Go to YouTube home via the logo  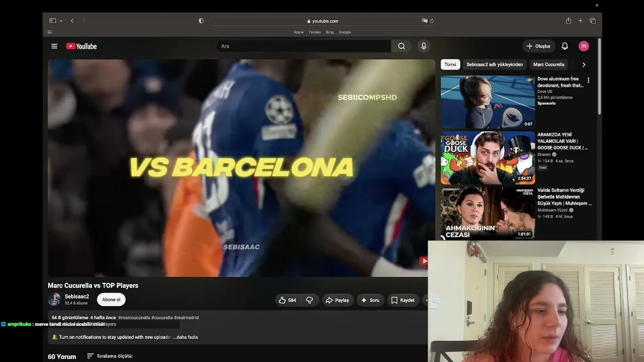[x=82, y=46]
